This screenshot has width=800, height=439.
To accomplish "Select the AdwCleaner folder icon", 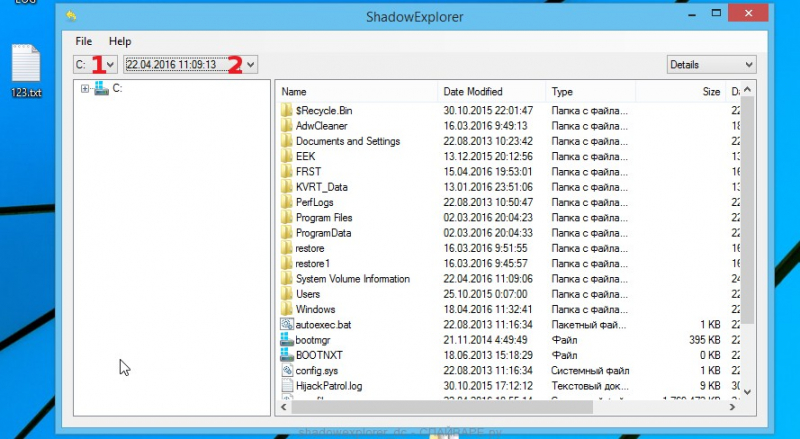I will point(287,126).
